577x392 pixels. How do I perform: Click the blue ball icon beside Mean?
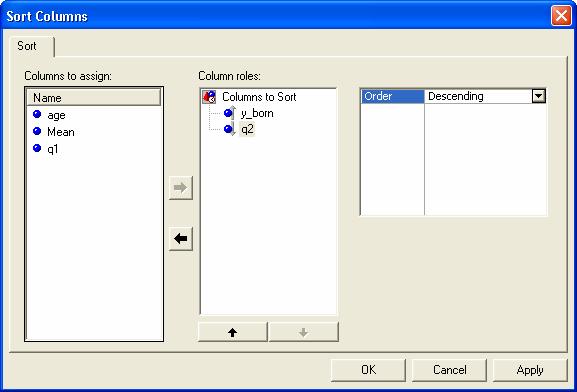[x=37, y=131]
